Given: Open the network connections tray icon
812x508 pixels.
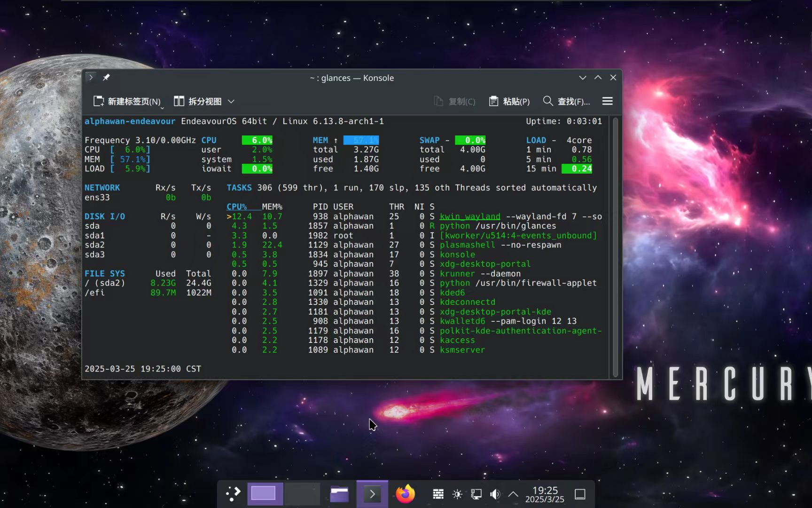Looking at the screenshot, I should (x=476, y=494).
